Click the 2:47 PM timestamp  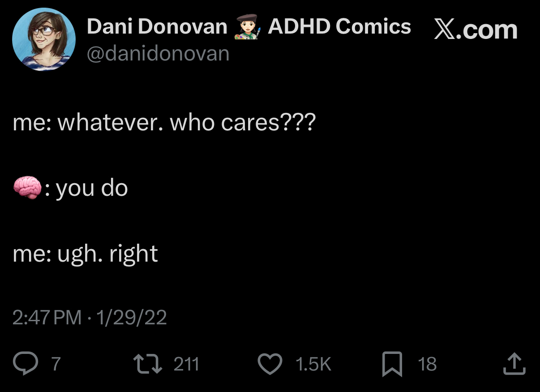tap(47, 318)
